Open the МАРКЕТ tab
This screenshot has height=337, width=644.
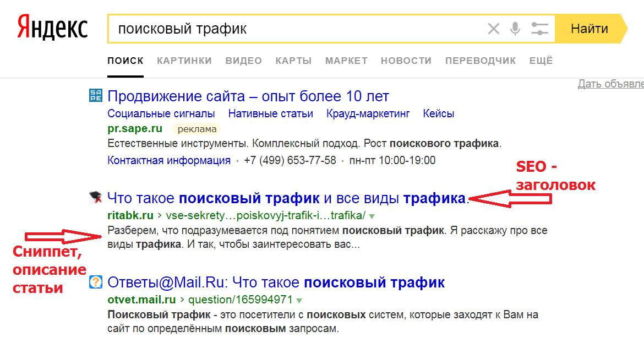[346, 61]
